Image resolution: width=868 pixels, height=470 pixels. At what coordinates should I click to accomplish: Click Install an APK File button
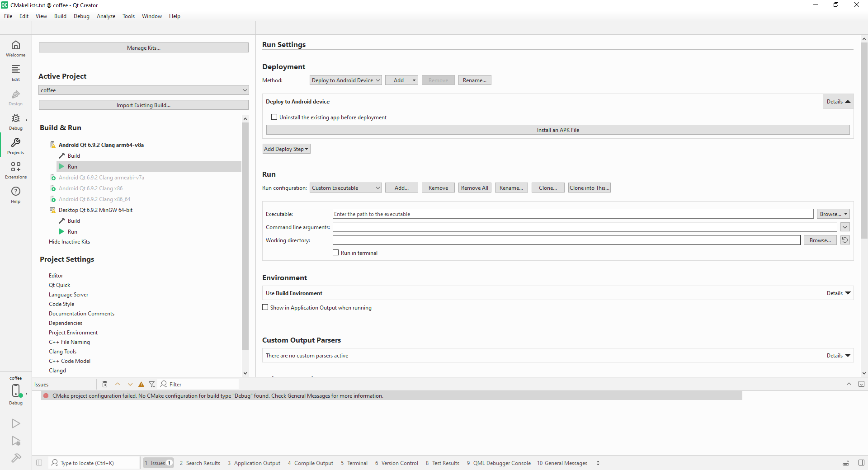click(558, 130)
